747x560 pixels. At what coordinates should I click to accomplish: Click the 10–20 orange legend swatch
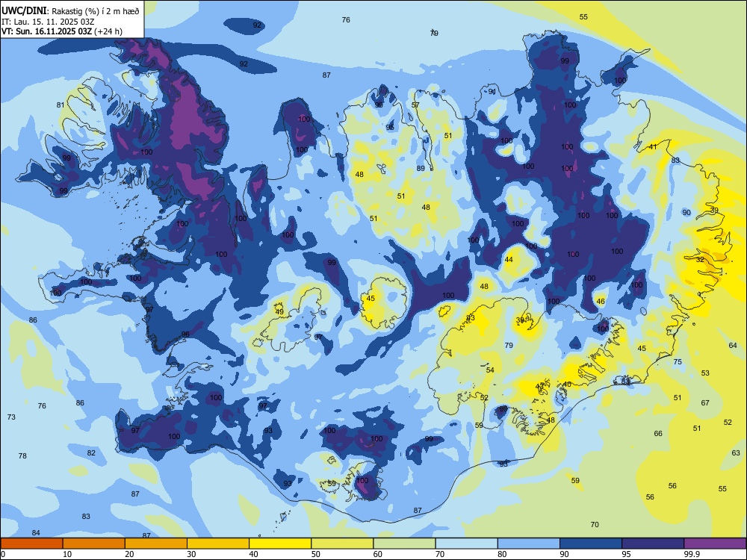pyautogui.click(x=94, y=544)
